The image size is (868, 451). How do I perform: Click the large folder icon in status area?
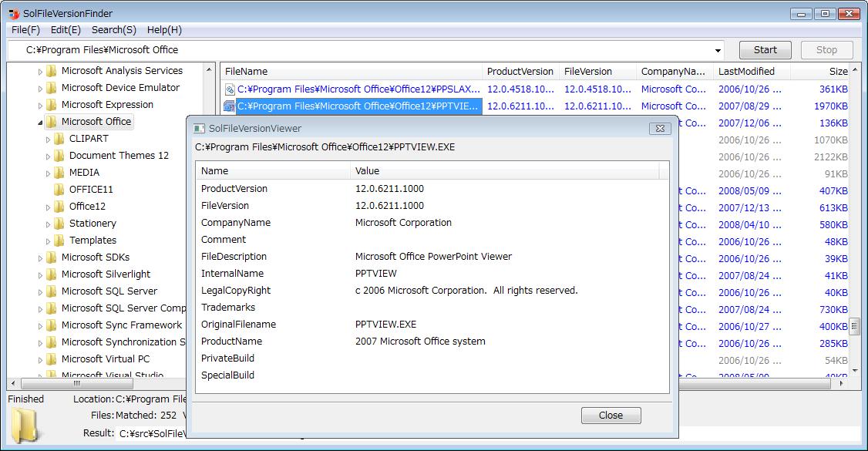pos(25,425)
